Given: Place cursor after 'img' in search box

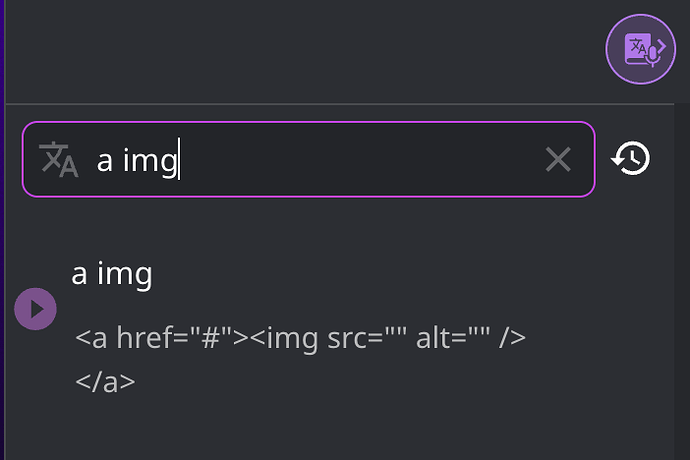Looking at the screenshot, I should pos(178,159).
